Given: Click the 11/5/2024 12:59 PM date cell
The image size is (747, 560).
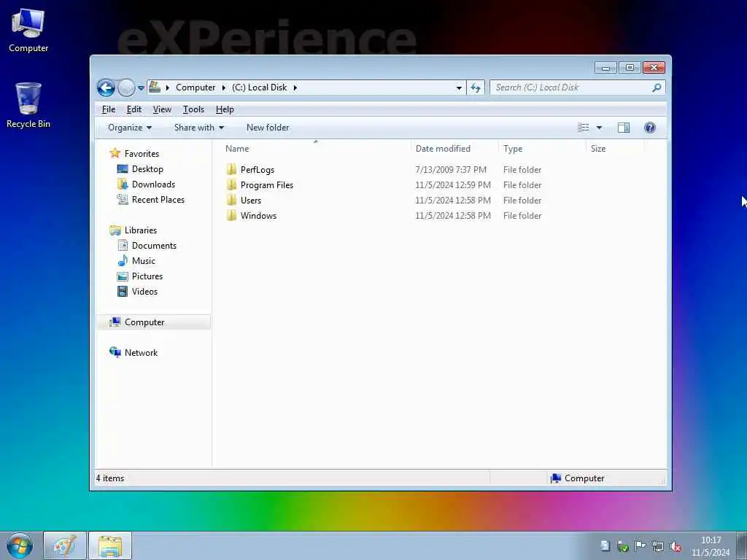Looking at the screenshot, I should [x=452, y=184].
